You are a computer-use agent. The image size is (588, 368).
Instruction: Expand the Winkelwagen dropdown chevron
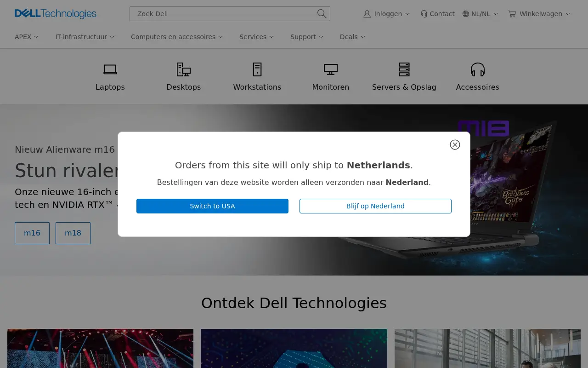(x=568, y=14)
